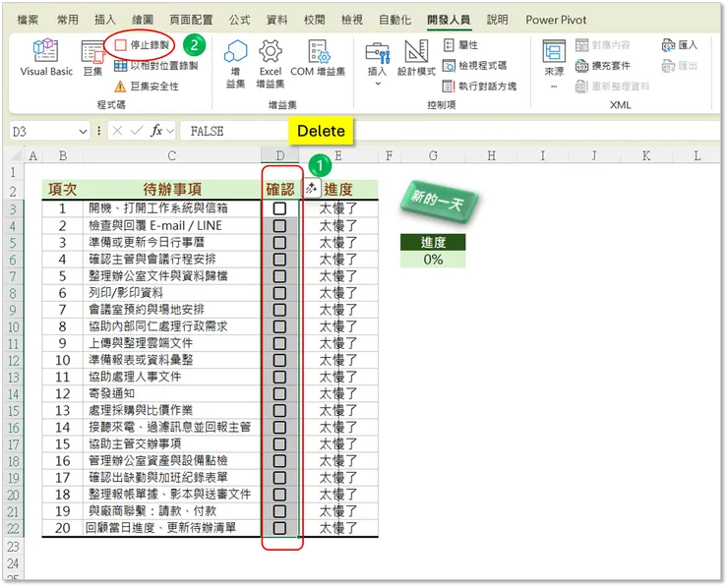This screenshot has height=587, width=728.
Task: Check the box for 檢查與回覆 E-mail / LINE
Action: 279,226
